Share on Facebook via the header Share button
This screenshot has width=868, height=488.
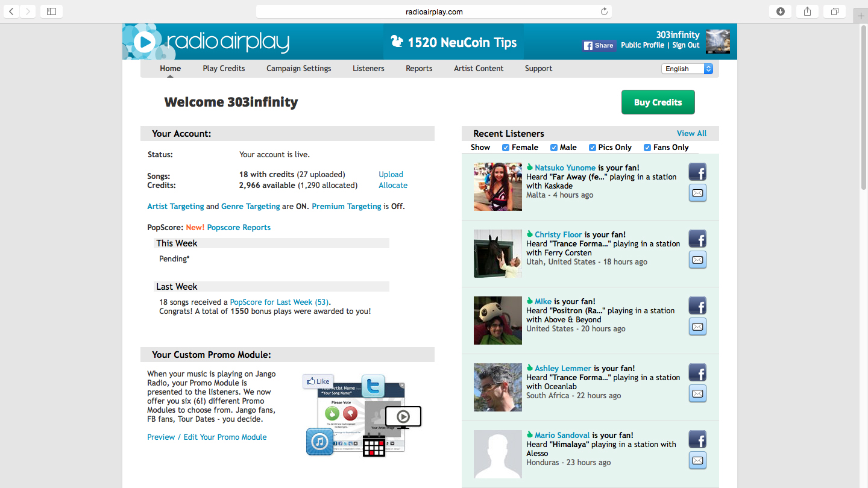(599, 45)
